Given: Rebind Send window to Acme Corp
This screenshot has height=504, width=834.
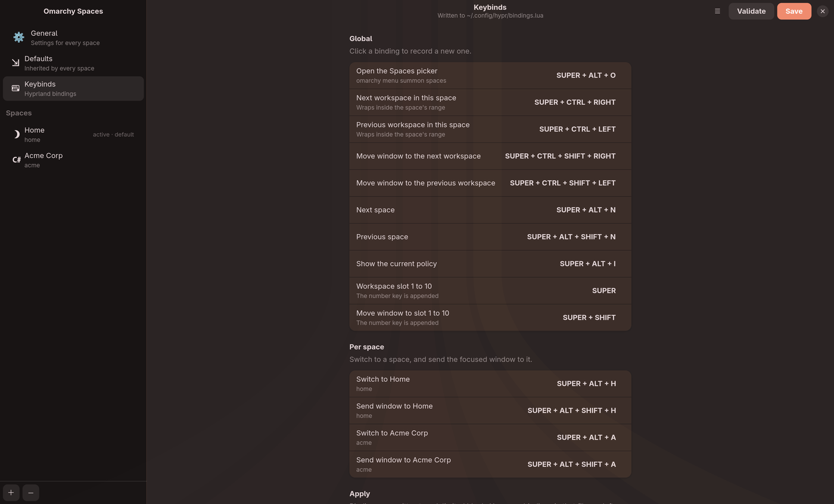Looking at the screenshot, I should point(490,464).
